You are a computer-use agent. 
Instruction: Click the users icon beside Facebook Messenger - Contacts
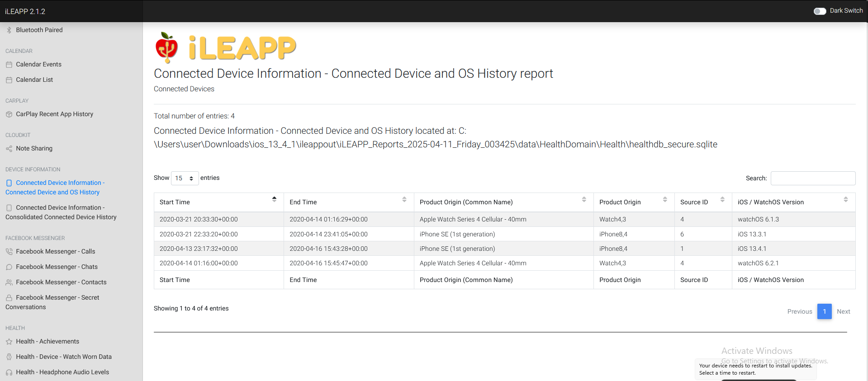pyautogui.click(x=9, y=282)
